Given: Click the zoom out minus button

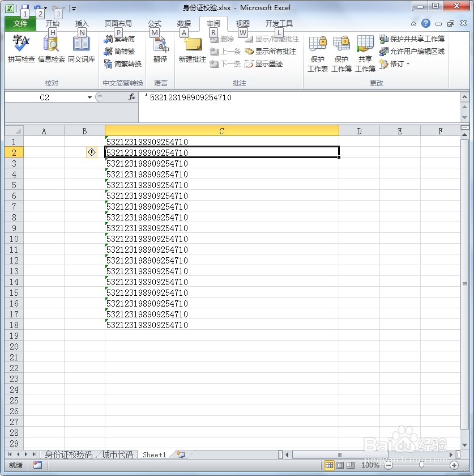Looking at the screenshot, I should tap(388, 465).
